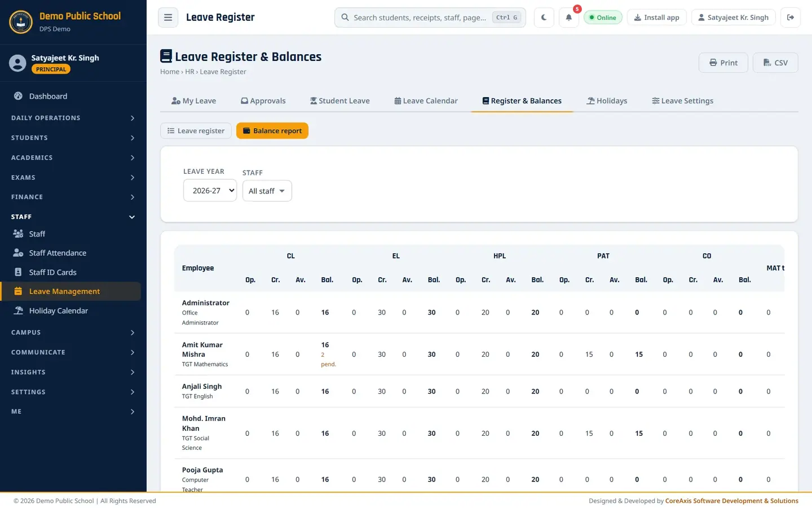Collapse the Staff section
The image size is (812, 508).
(73, 217)
